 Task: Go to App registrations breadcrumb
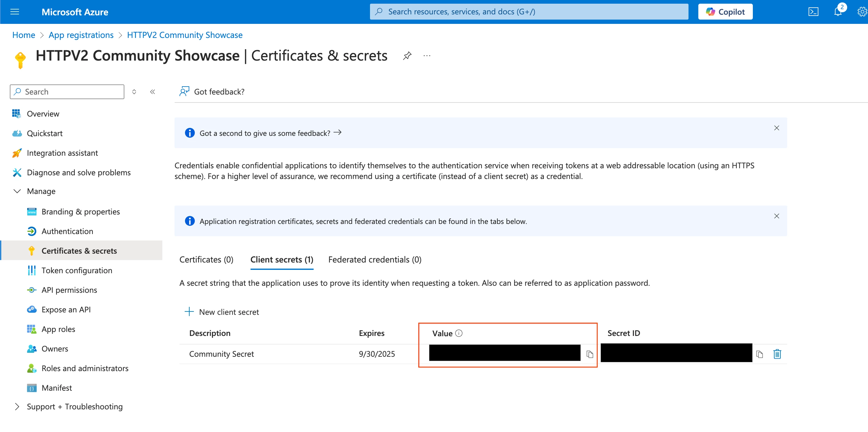[x=81, y=35]
